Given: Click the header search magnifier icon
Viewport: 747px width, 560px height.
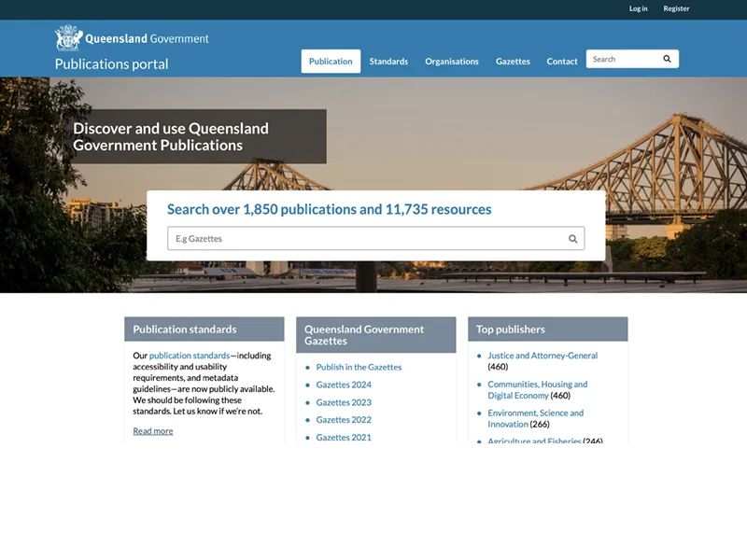Looking at the screenshot, I should click(x=667, y=59).
